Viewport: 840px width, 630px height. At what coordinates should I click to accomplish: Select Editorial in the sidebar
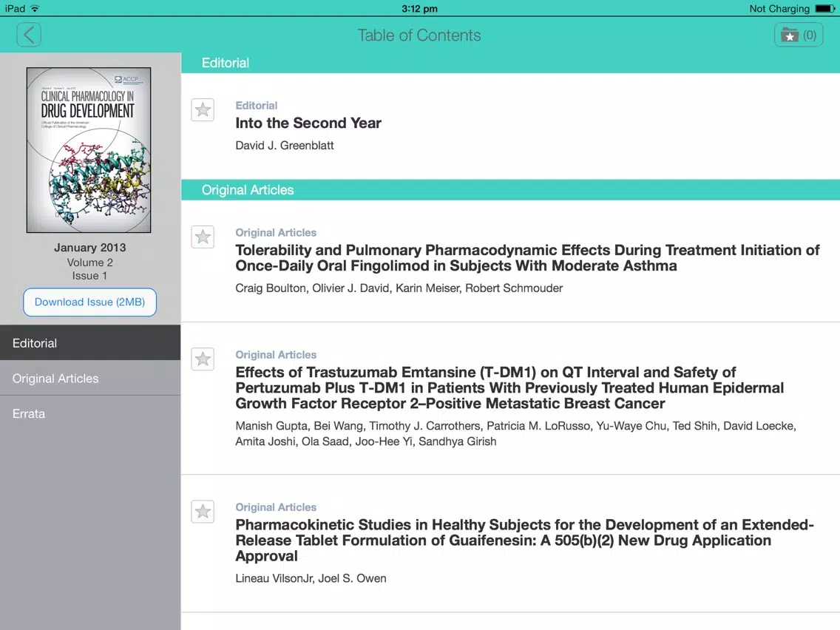90,343
